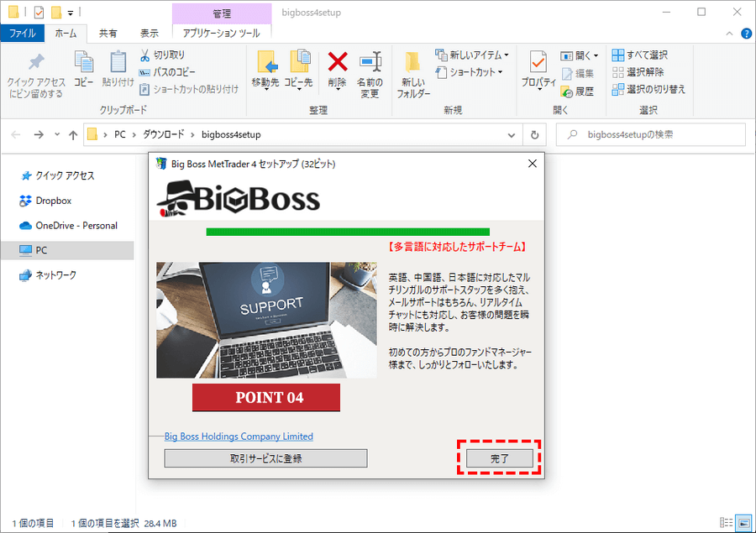Expand Shortcut (ショートカット) dropdown

click(500, 72)
